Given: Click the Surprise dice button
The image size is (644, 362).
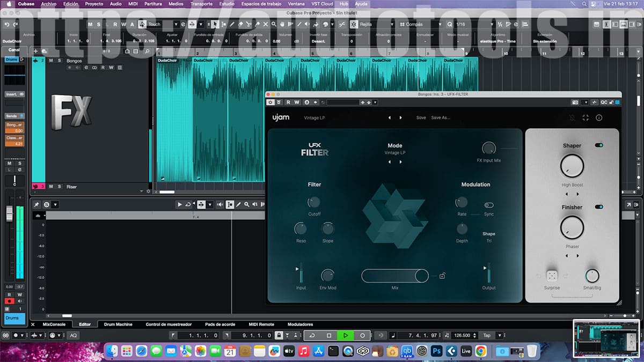Looking at the screenshot, I should [x=552, y=276].
